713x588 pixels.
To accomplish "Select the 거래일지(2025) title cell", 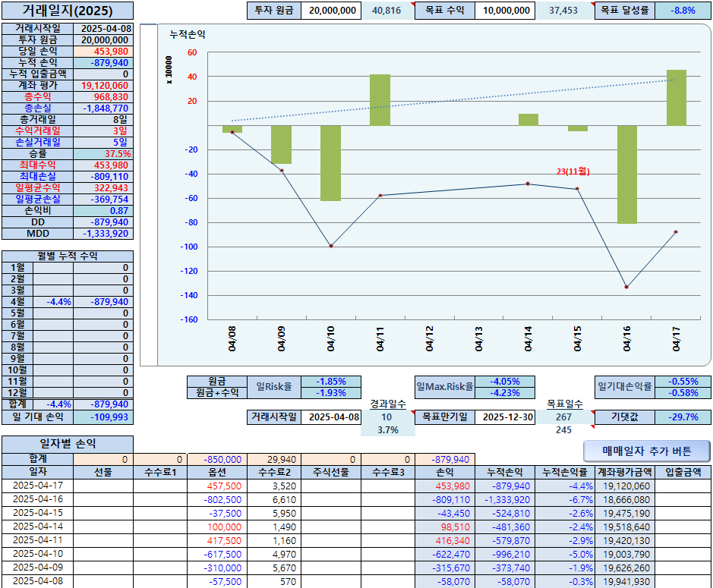I will point(68,11).
